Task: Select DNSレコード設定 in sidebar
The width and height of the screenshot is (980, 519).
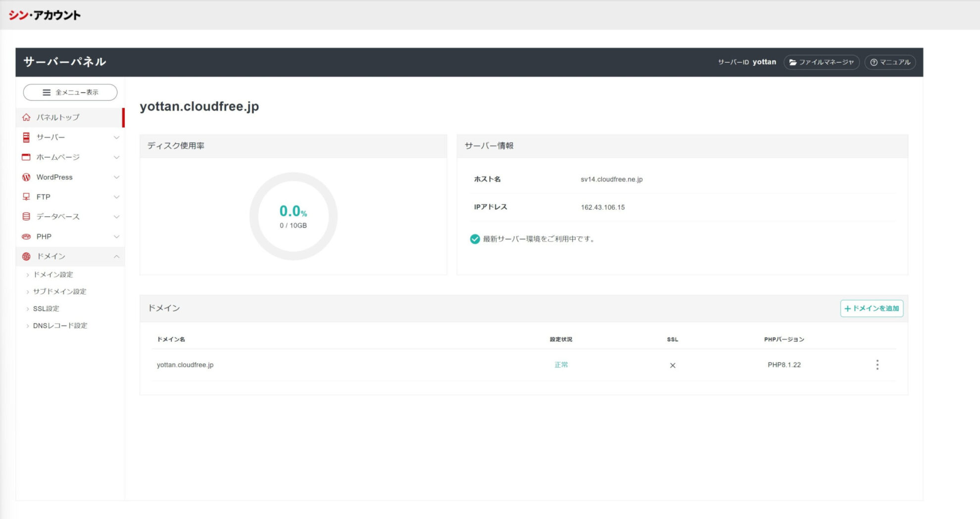Action: coord(60,326)
